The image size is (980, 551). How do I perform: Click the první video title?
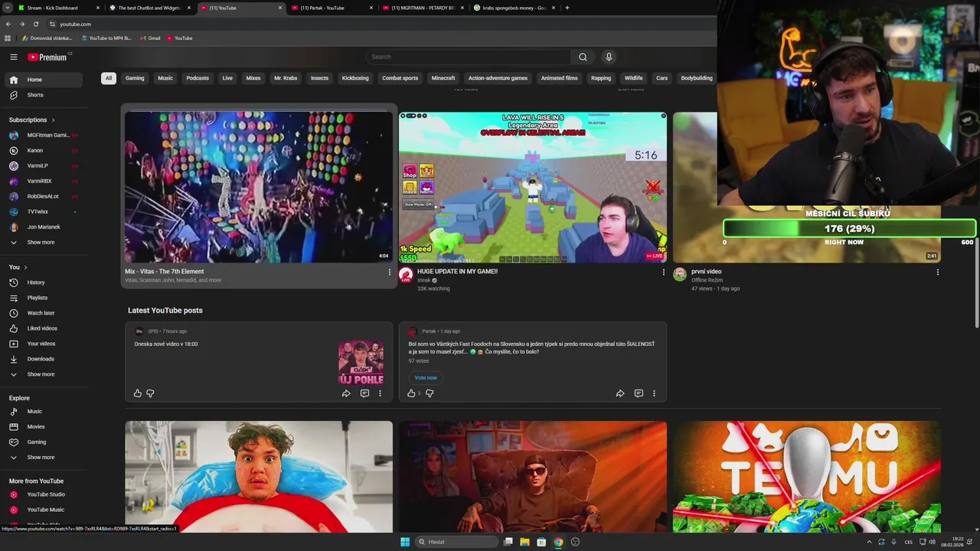706,272
